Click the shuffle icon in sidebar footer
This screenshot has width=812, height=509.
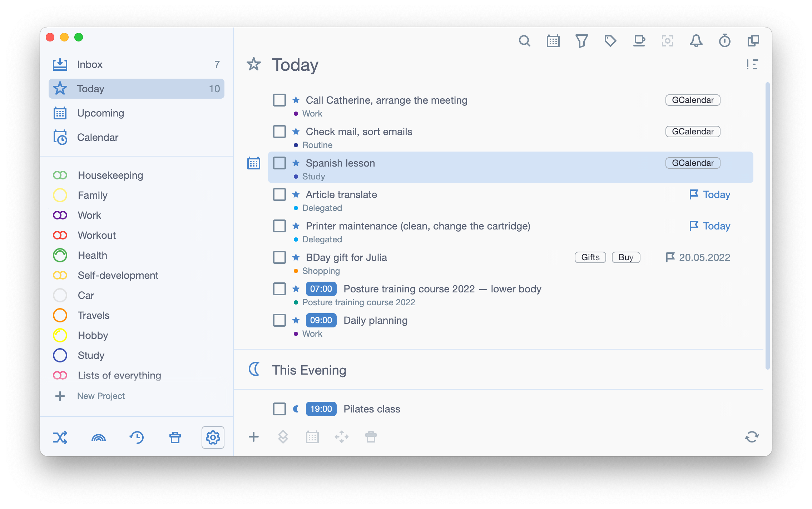(x=60, y=438)
